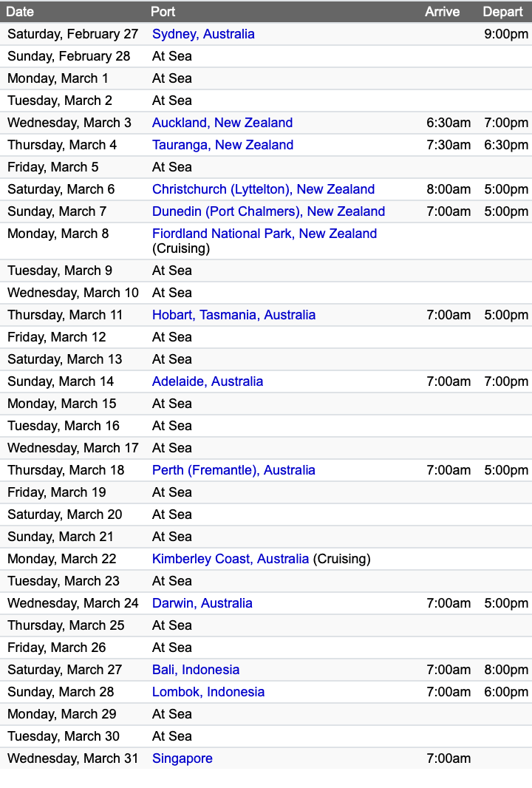The height and width of the screenshot is (788, 532).
Task: Click the Arrive column header
Action: [x=442, y=12]
